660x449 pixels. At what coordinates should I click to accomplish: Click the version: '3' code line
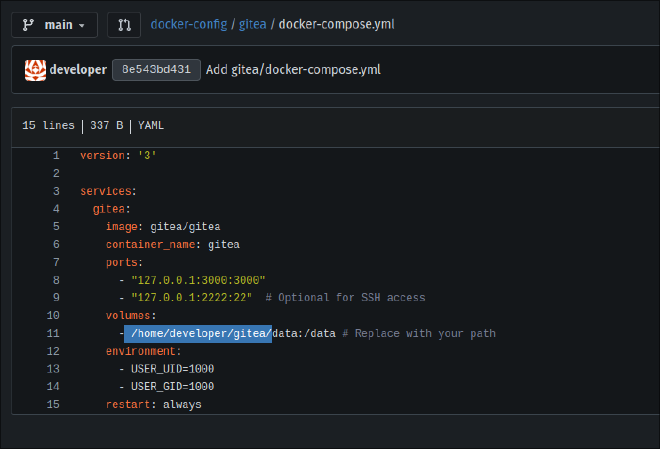pos(118,156)
